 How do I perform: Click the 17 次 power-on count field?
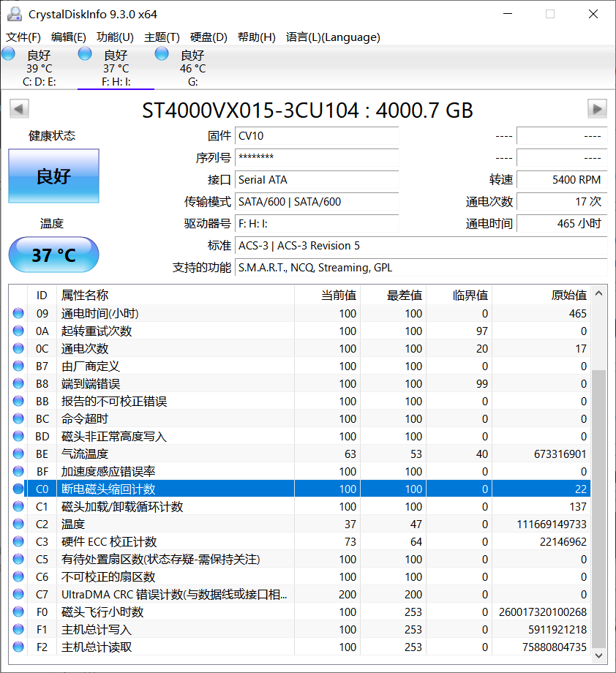coord(562,202)
